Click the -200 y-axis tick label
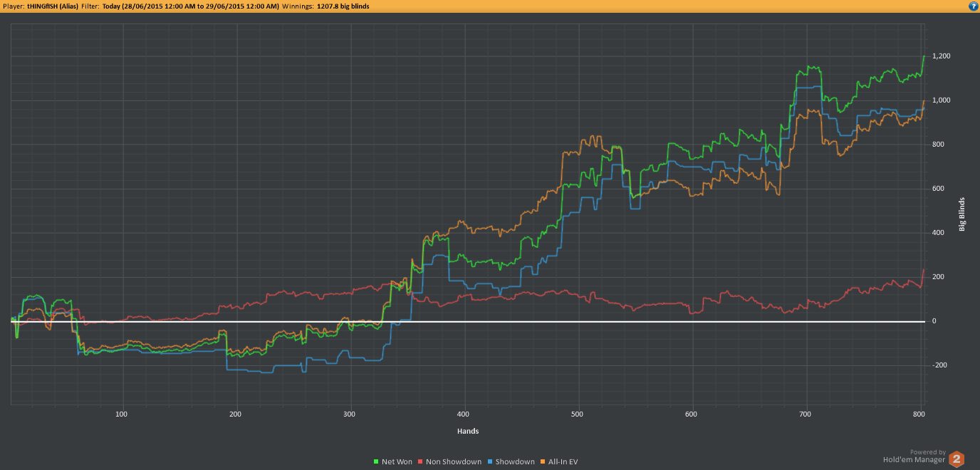The width and height of the screenshot is (980, 470). click(941, 365)
